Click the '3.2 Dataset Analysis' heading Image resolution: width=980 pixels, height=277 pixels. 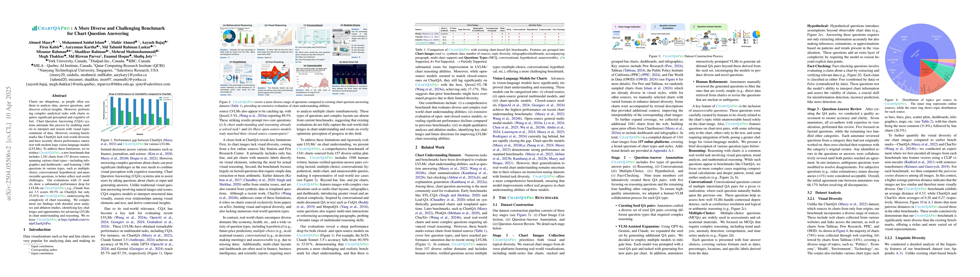824,193
